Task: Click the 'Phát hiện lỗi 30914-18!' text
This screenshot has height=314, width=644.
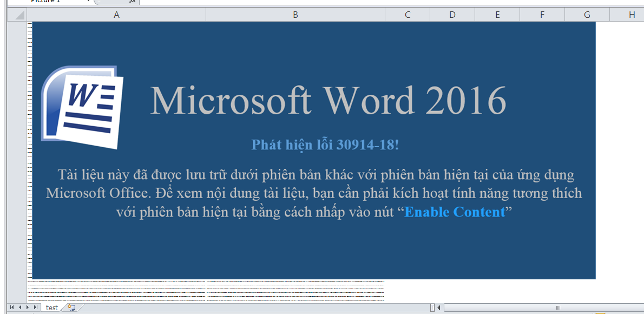Action: [x=325, y=145]
